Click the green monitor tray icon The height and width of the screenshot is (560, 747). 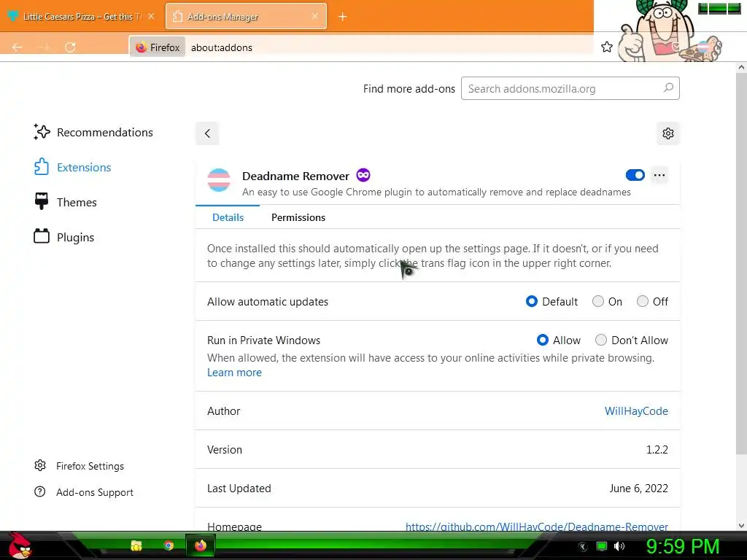click(x=602, y=546)
